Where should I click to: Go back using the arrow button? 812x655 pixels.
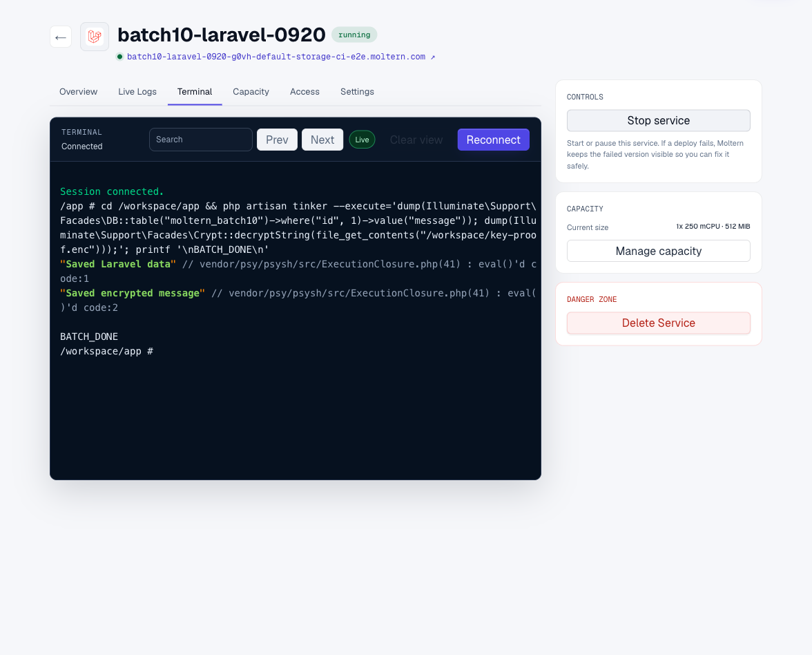point(61,37)
